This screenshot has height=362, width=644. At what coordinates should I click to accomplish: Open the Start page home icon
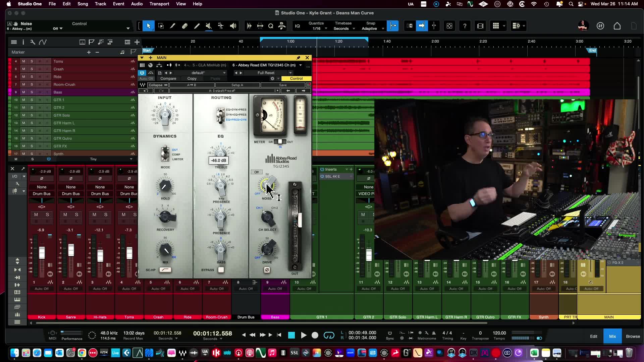pos(617,26)
